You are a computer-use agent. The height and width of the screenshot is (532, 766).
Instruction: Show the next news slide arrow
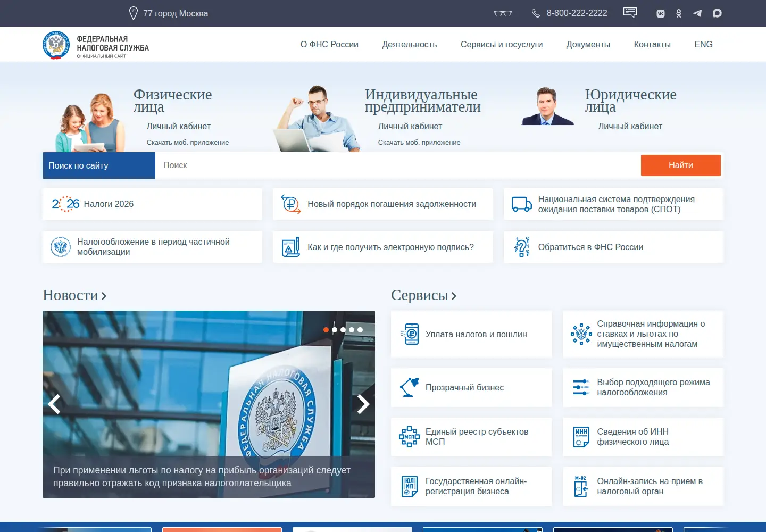click(x=363, y=404)
